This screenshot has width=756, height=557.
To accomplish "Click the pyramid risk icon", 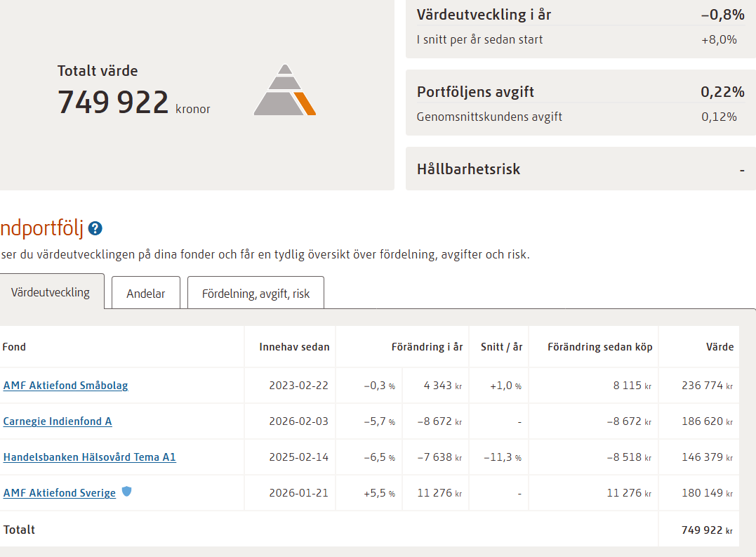I will [x=284, y=91].
